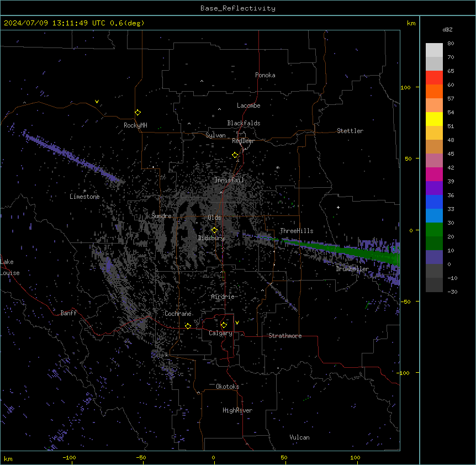Click the bright green 20-30 dBZ legend swatch
This screenshot has width=476, height=465.
[x=434, y=230]
